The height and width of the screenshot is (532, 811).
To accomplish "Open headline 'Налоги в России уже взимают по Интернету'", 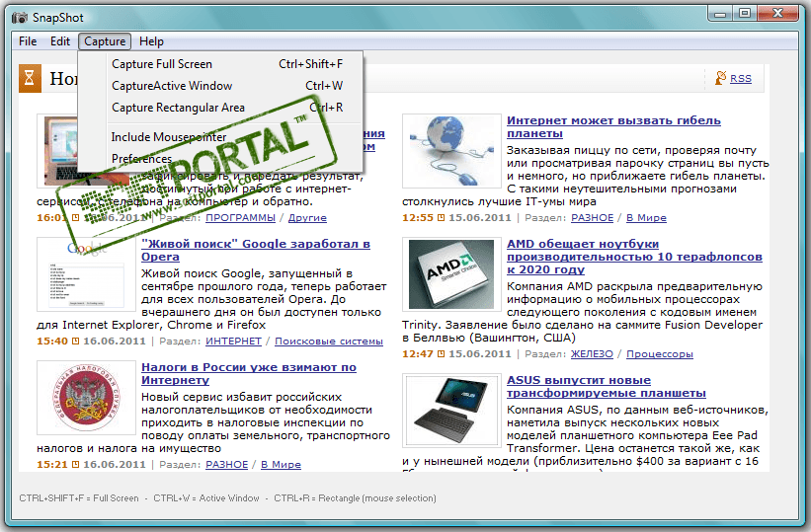I will coord(249,373).
